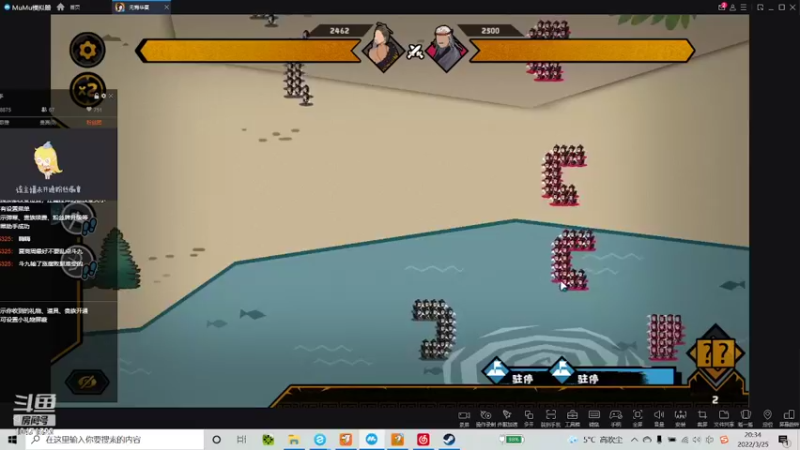Open chat overlay settings gear
This screenshot has width=800, height=450.
(104, 96)
